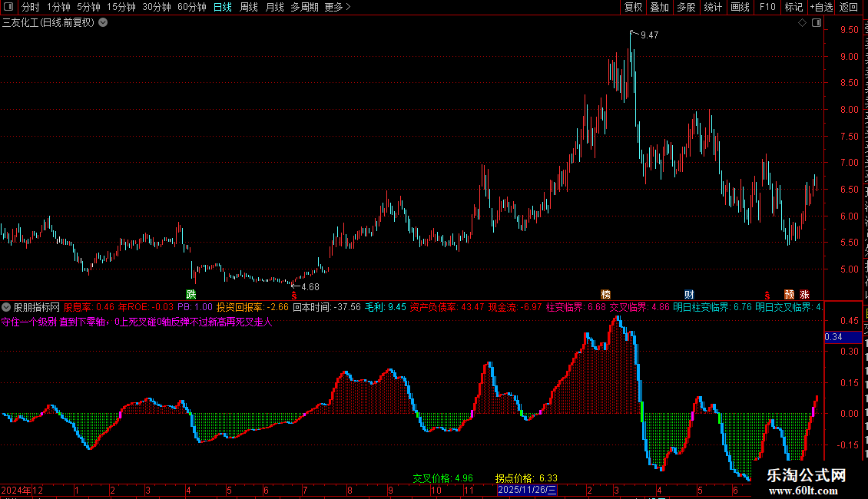868x499 pixels.
Task: Switch to the 月线 monthly tab
Action: click(274, 7)
